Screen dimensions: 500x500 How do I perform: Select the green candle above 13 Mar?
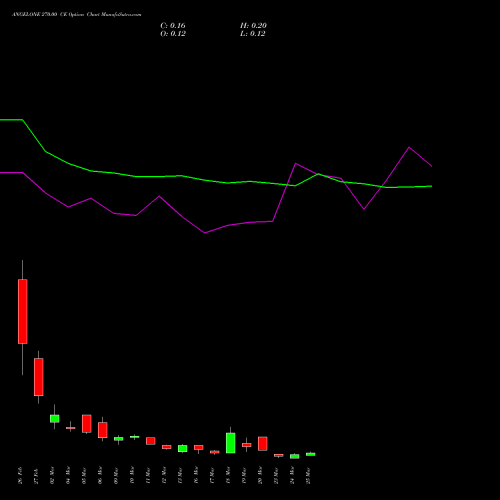click(x=183, y=449)
